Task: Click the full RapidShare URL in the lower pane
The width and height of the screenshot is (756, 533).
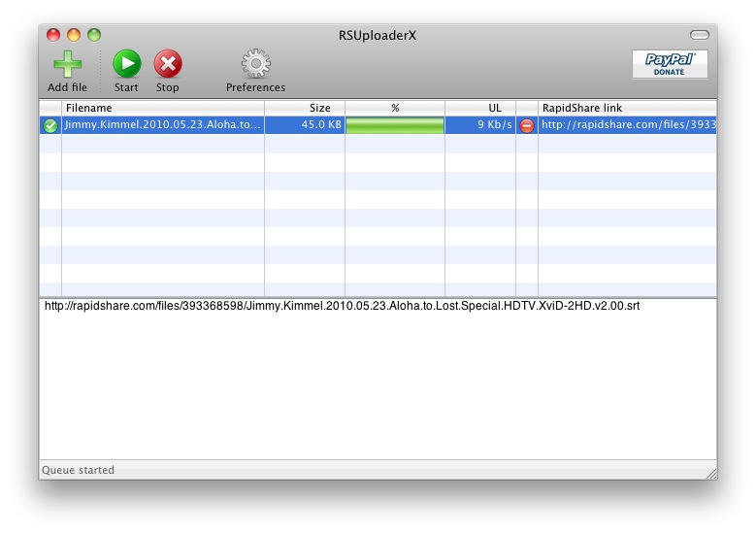Action: 342,306
